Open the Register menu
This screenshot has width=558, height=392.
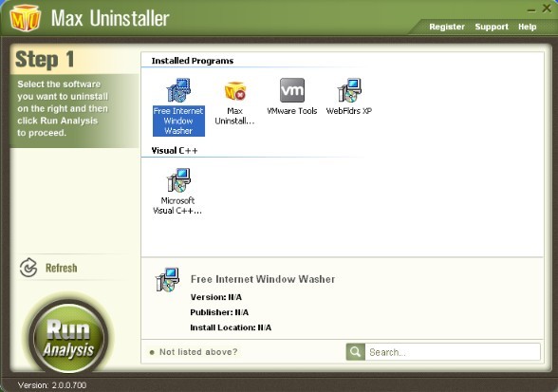pyautogui.click(x=447, y=27)
